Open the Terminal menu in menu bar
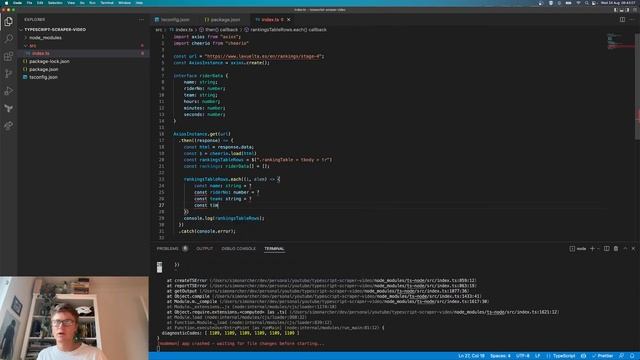Screen dimensions: 640x360 (x=107, y=3)
